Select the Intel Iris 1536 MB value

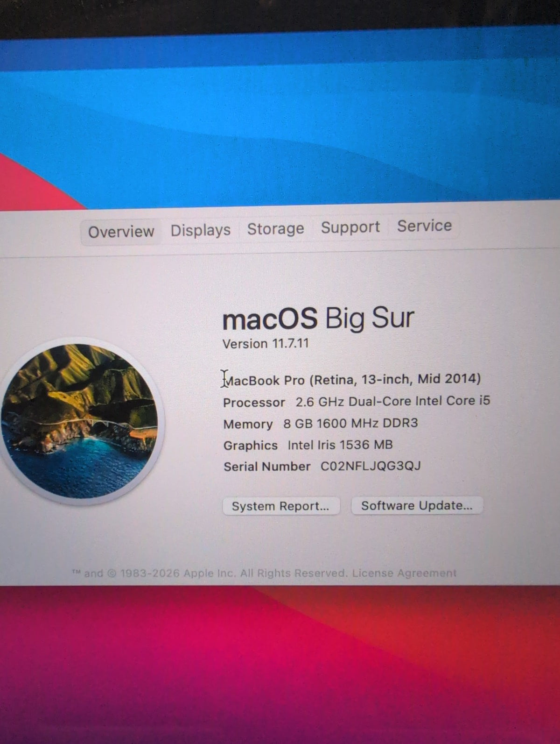[x=340, y=445]
